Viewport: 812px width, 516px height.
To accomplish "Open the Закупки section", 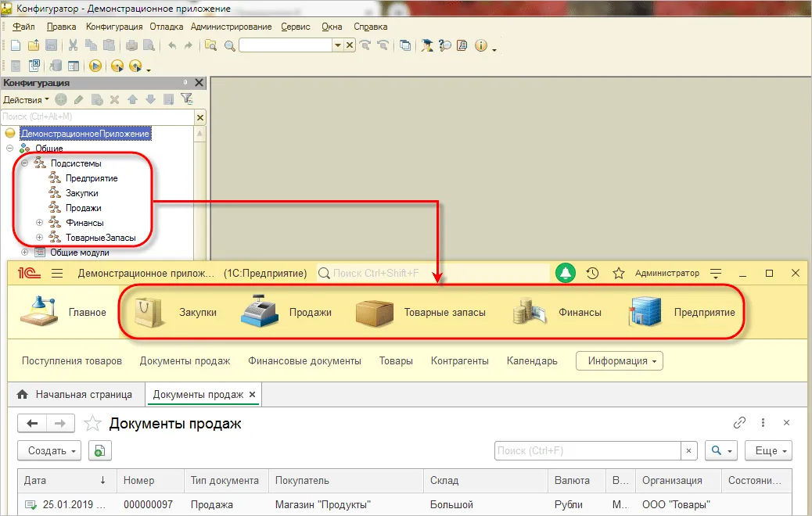I will click(175, 313).
